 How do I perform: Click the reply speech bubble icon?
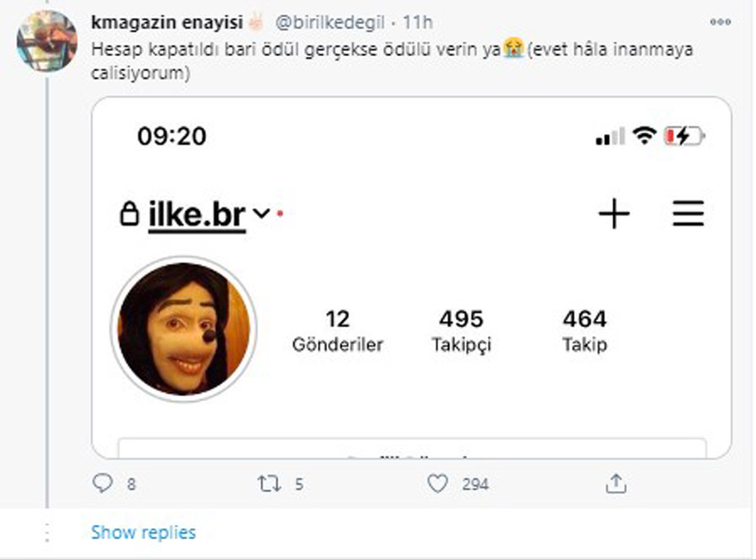click(103, 483)
